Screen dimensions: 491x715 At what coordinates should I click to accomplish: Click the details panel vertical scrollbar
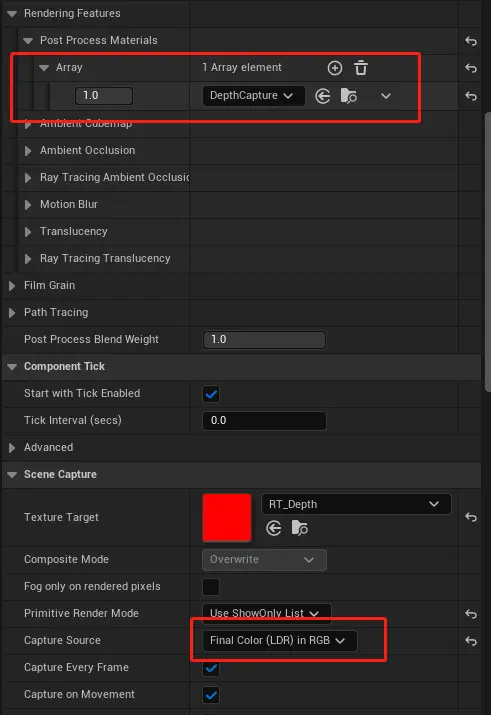point(487,251)
